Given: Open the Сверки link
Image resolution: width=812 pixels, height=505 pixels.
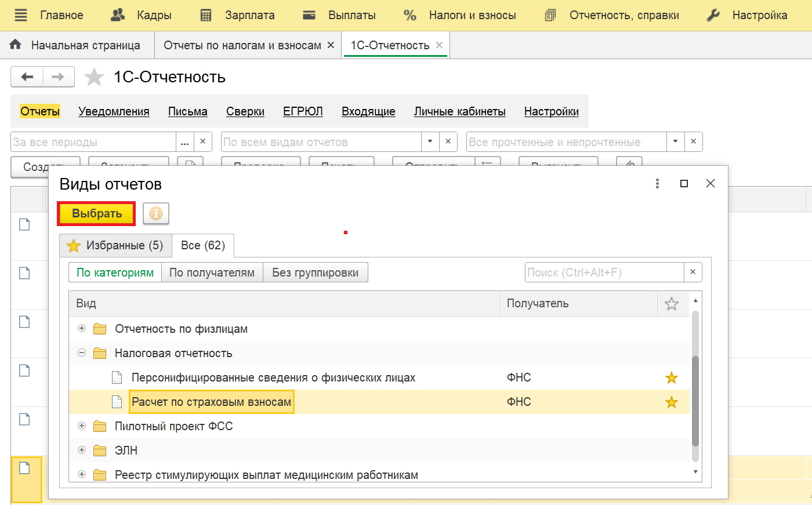Looking at the screenshot, I should pos(245,112).
